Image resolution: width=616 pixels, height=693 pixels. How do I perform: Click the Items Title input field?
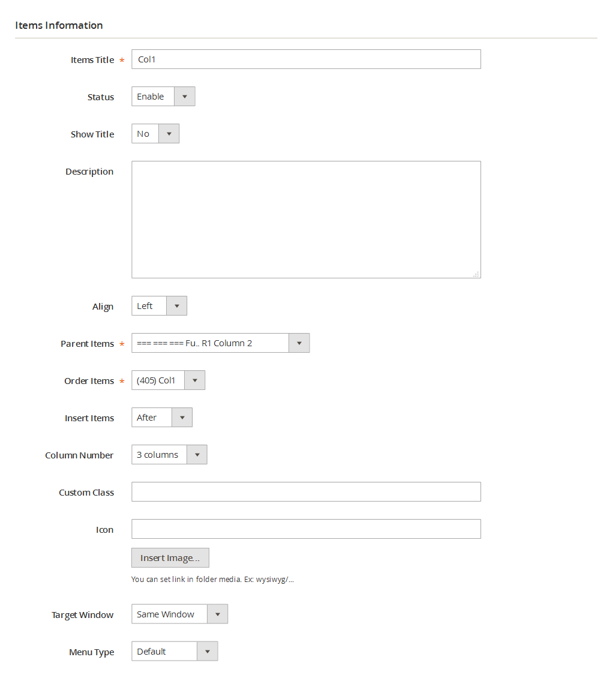306,59
